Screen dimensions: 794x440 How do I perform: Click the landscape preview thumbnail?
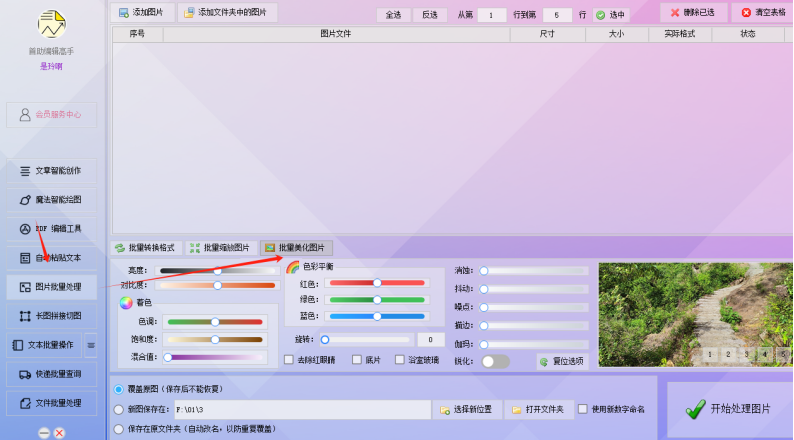pyautogui.click(x=696, y=314)
